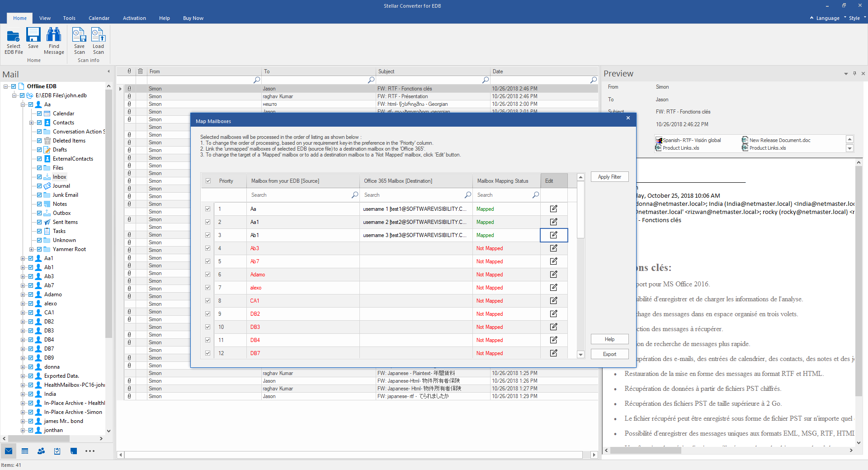Image resolution: width=868 pixels, height=470 pixels.
Task: Edit mapping for mailbox Ab1
Action: [x=553, y=235]
